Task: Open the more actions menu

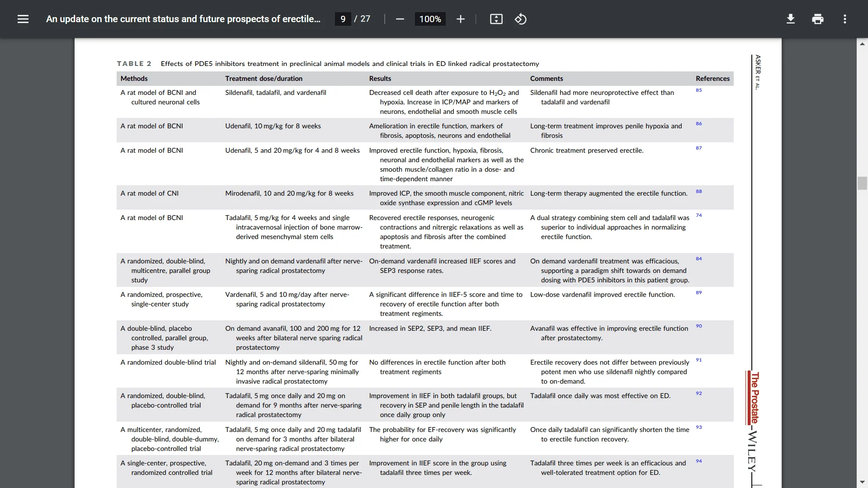Action: point(844,19)
